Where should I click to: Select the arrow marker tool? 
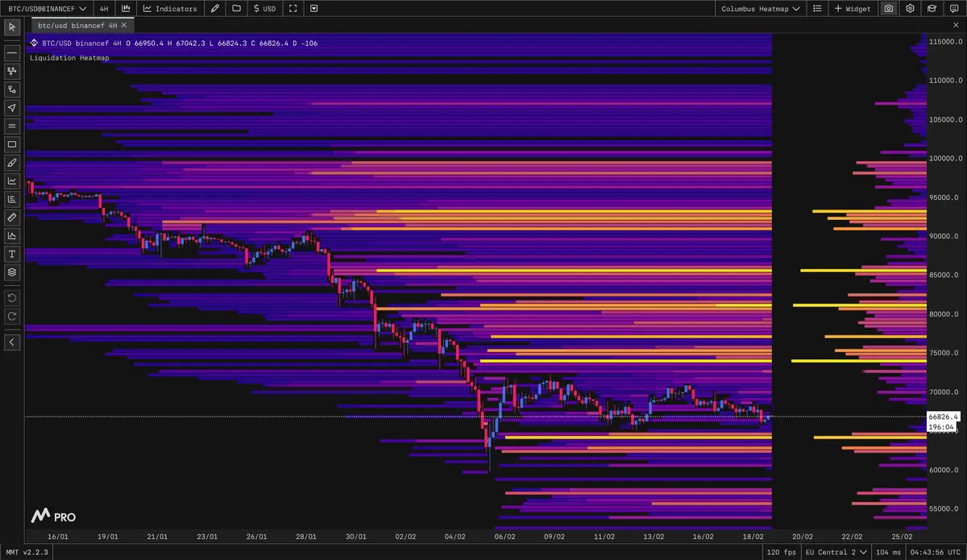tap(12, 107)
